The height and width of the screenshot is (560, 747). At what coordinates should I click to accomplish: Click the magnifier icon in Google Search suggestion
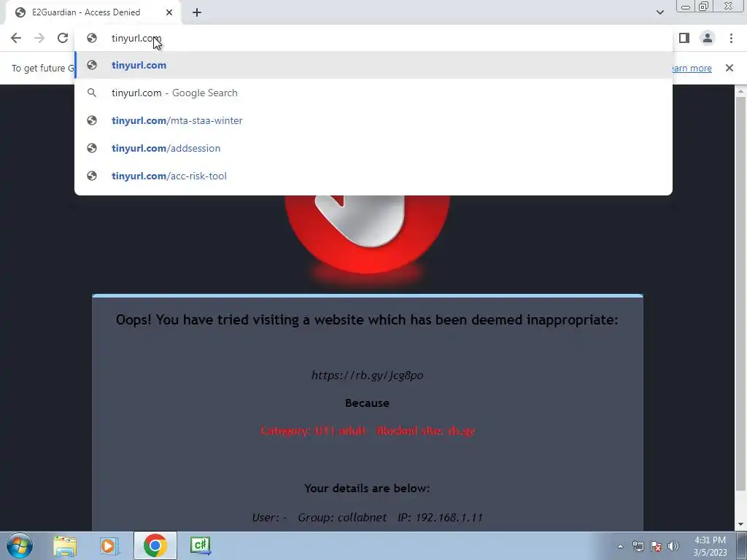pyautogui.click(x=92, y=93)
